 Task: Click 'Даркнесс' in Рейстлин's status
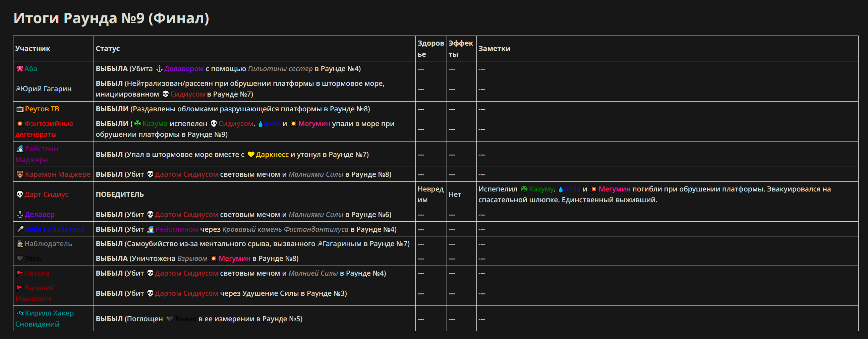click(x=272, y=155)
